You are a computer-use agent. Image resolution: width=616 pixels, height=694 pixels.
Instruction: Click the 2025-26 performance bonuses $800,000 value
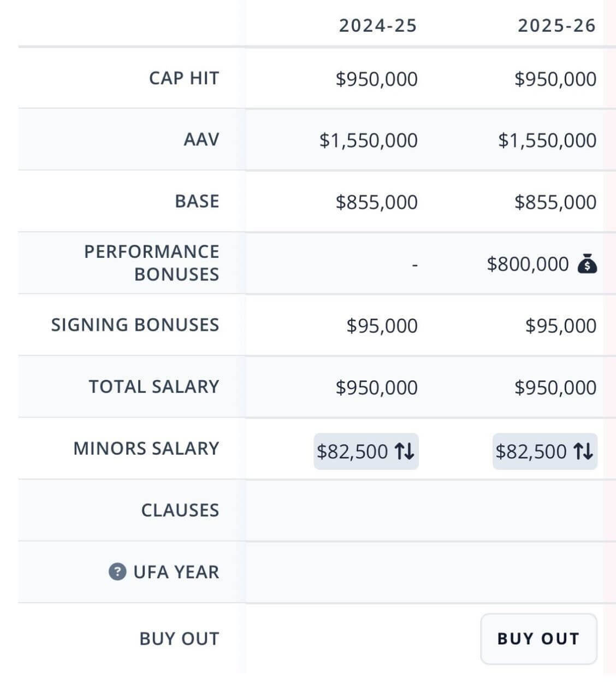tap(528, 264)
